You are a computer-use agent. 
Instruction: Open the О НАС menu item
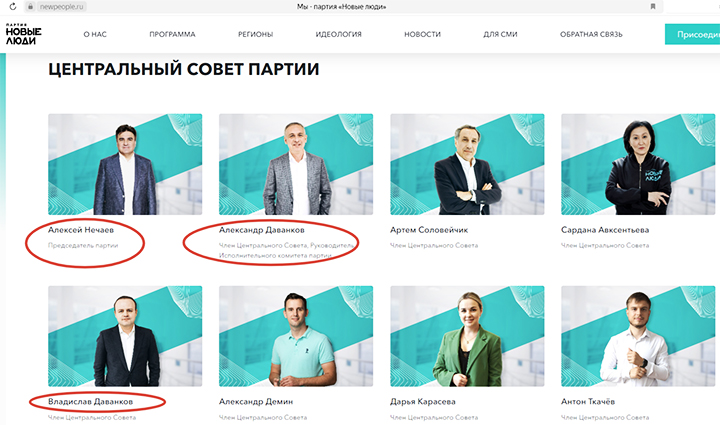pos(95,34)
